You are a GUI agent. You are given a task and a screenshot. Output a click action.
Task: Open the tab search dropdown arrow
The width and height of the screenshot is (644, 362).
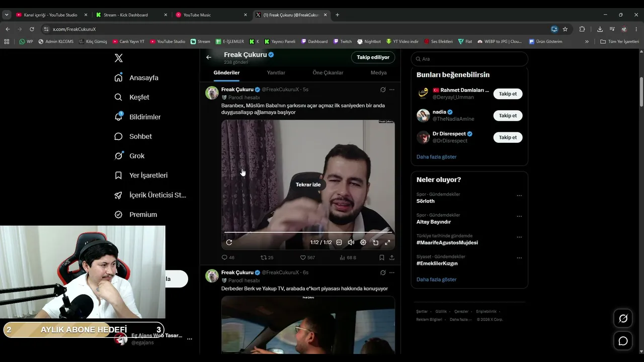pos(7,15)
